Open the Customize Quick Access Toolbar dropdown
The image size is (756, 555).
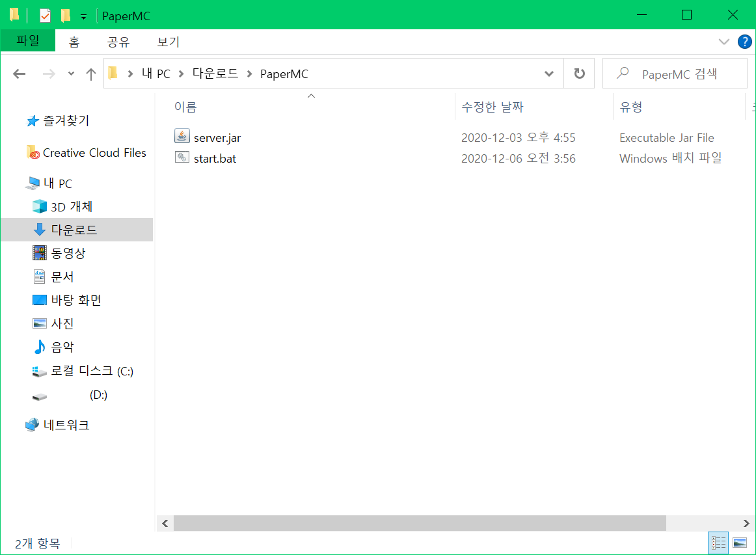click(83, 17)
